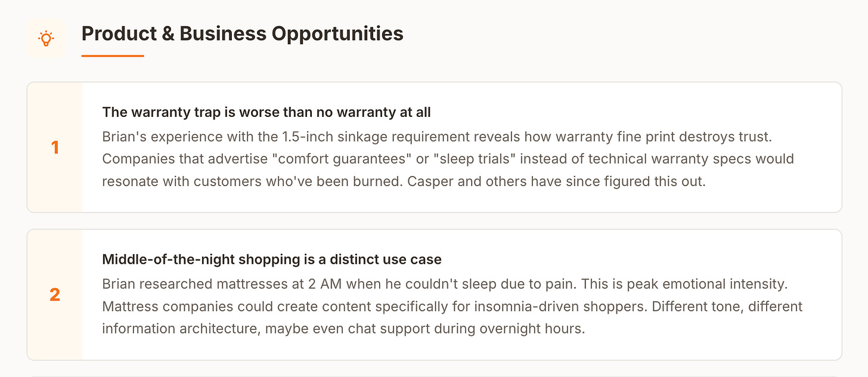Viewport: 868px width, 377px height.
Task: Click the partially visible third card edge
Action: (x=434, y=376)
